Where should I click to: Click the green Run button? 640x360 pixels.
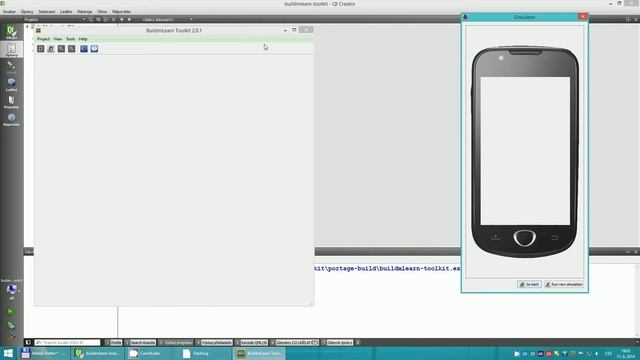[x=11, y=312]
